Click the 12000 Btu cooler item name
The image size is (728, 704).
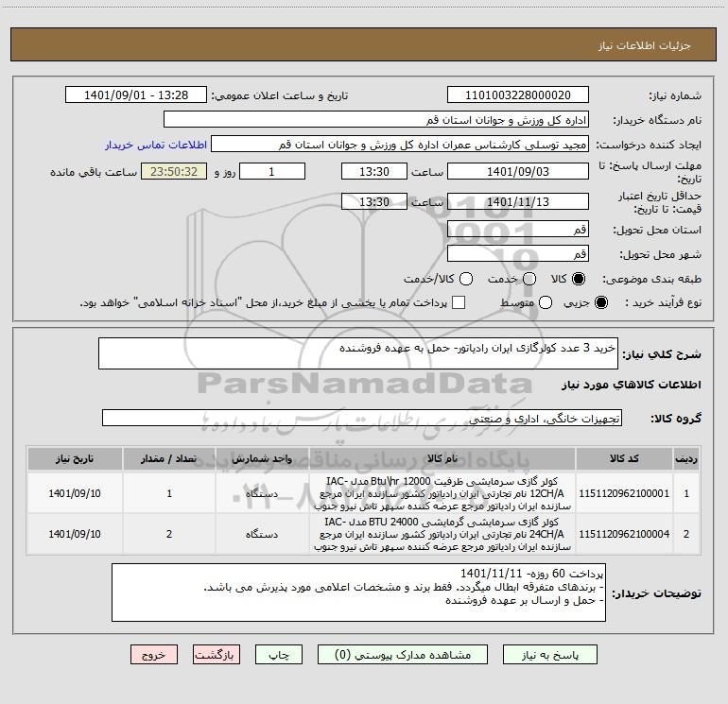point(442,493)
